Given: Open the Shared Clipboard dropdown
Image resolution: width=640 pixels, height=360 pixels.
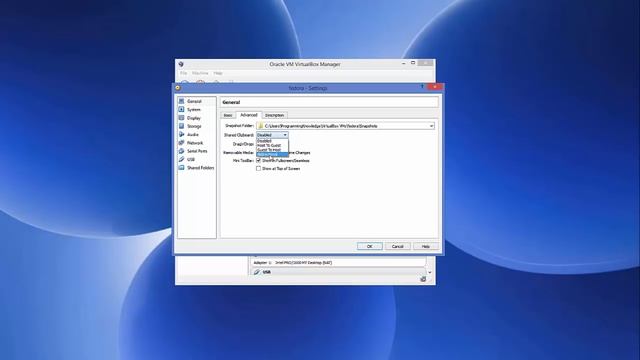Looking at the screenshot, I should point(272,135).
